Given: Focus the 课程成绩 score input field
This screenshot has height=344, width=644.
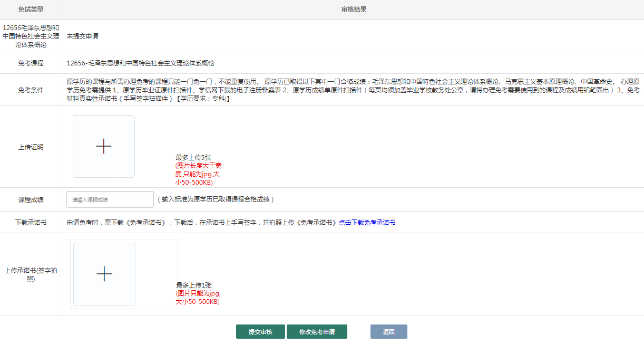Looking at the screenshot, I should point(110,199).
